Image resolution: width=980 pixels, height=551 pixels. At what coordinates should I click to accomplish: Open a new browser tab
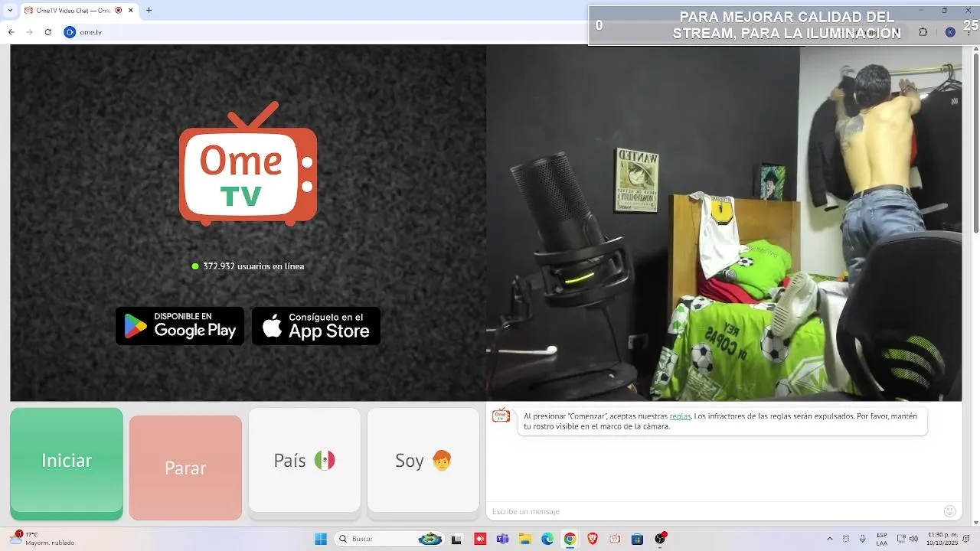click(x=149, y=11)
